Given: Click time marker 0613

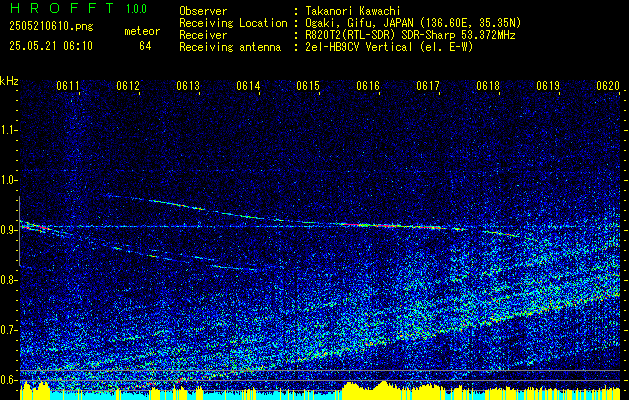Looking at the screenshot, I should point(188,86).
